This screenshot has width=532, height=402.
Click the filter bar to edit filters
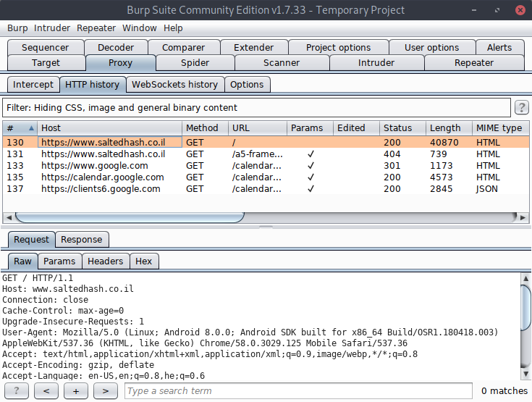256,108
